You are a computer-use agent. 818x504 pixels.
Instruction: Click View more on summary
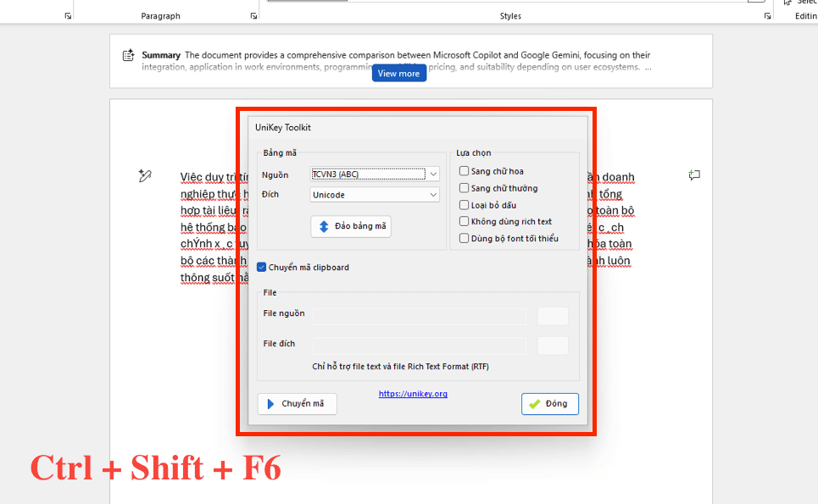(398, 74)
